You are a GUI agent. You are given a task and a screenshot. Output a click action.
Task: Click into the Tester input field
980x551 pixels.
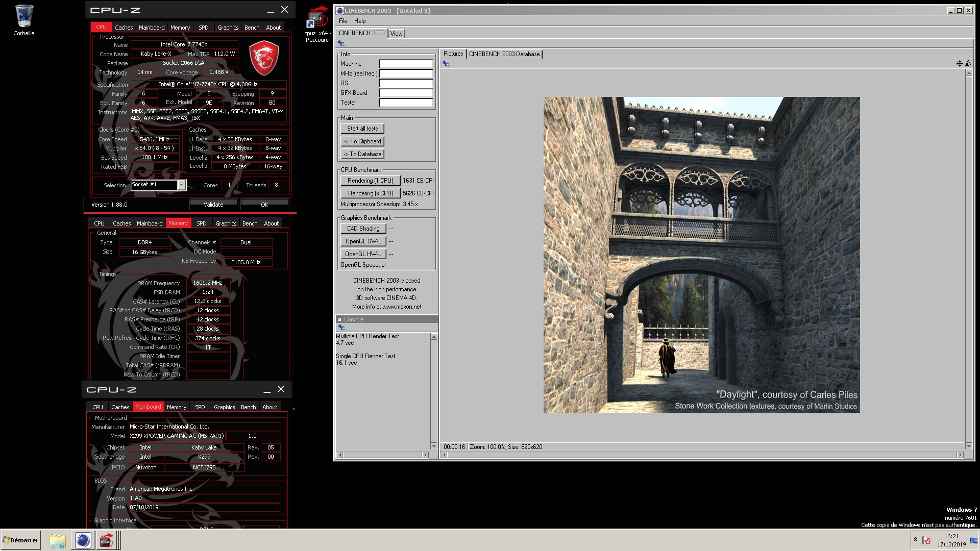(406, 103)
